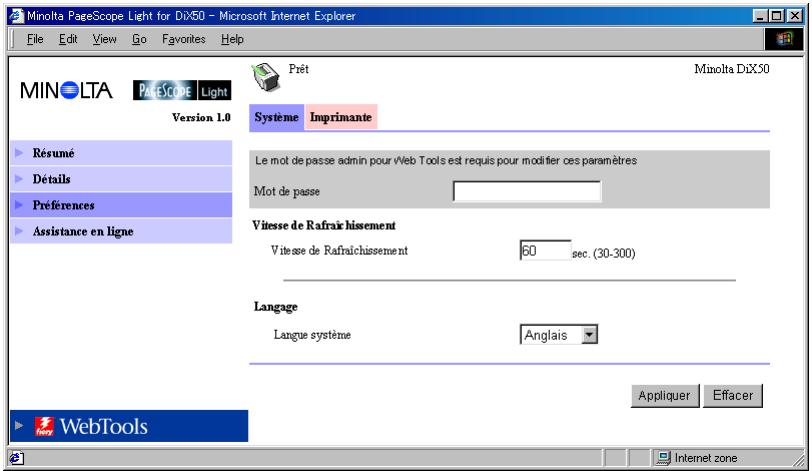Click the Minolta logo
Screen dimensions: 812x471
pos(66,91)
